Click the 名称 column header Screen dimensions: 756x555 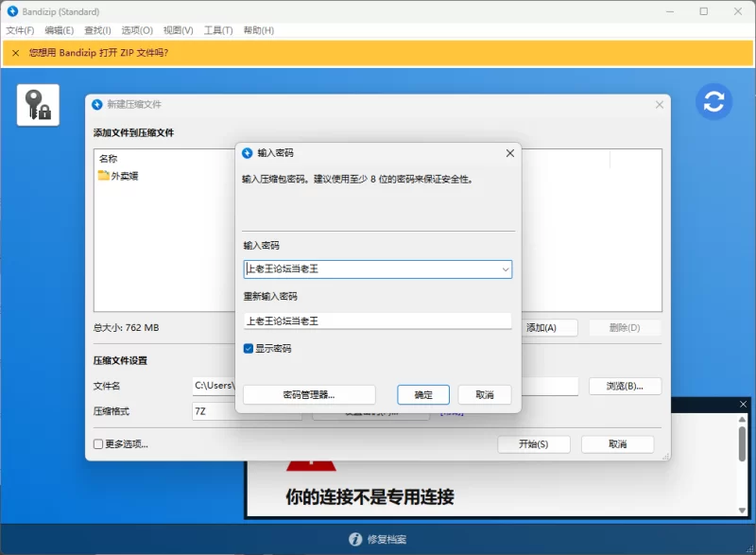[x=109, y=159]
